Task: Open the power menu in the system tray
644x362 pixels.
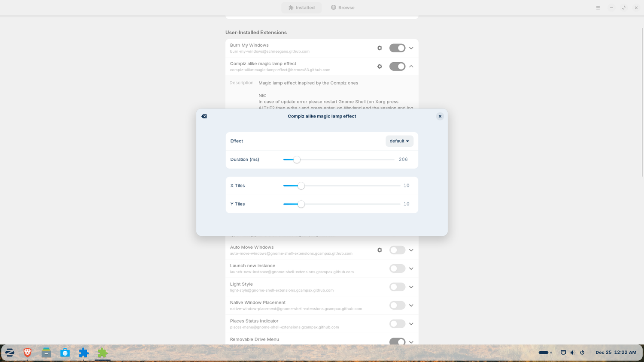Action: (582, 353)
